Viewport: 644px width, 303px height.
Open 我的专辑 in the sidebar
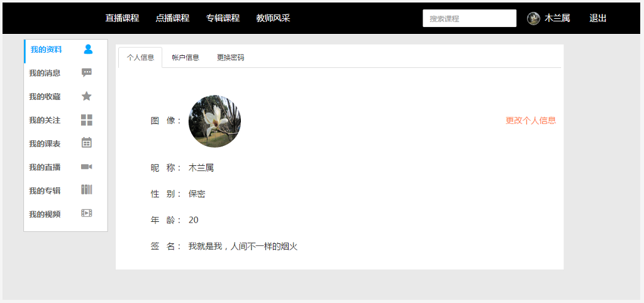45,191
